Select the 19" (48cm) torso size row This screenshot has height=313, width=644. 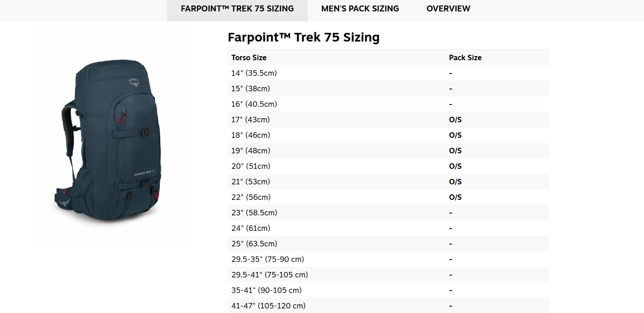(251, 151)
